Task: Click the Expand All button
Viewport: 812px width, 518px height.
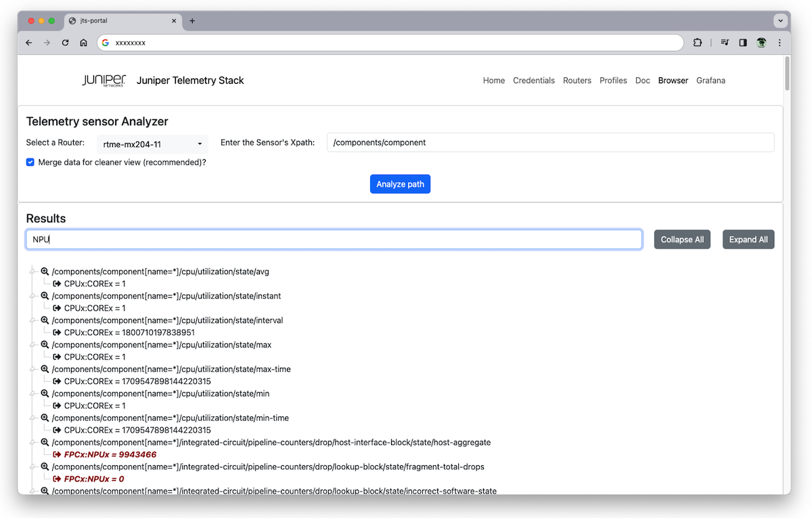Action: tap(748, 239)
